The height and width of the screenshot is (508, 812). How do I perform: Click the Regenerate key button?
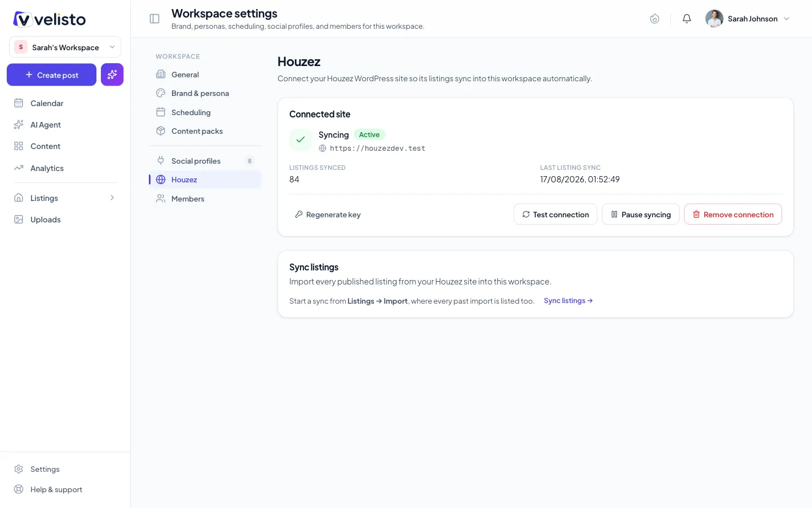click(328, 214)
